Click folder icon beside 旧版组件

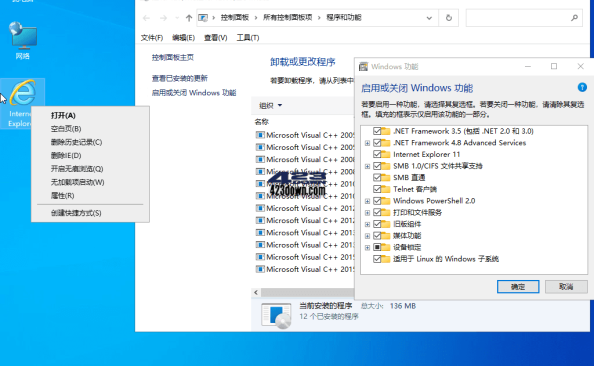click(386, 224)
